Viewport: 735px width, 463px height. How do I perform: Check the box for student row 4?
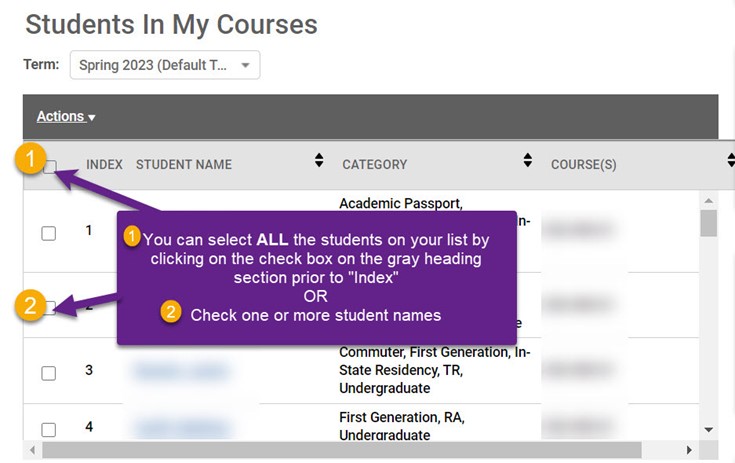coord(48,429)
